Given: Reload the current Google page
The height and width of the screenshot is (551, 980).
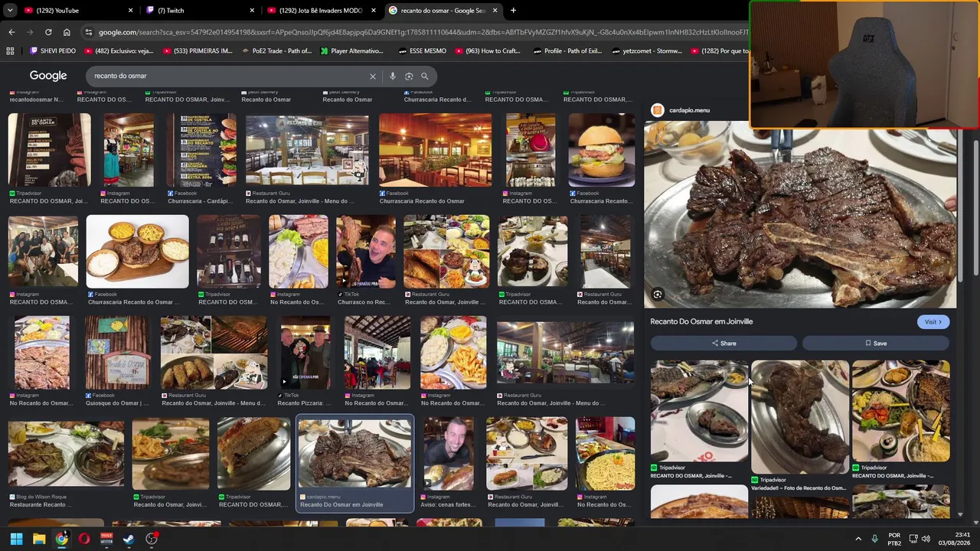Looking at the screenshot, I should [x=48, y=32].
